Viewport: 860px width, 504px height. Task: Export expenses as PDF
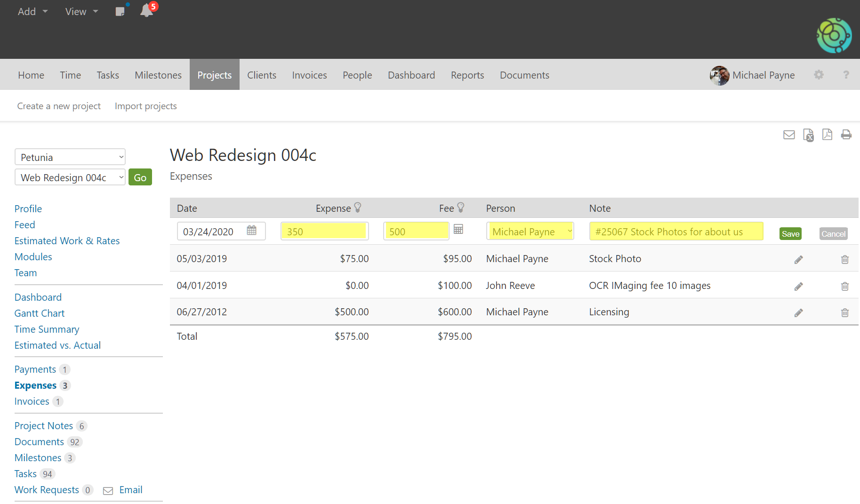[x=827, y=135]
